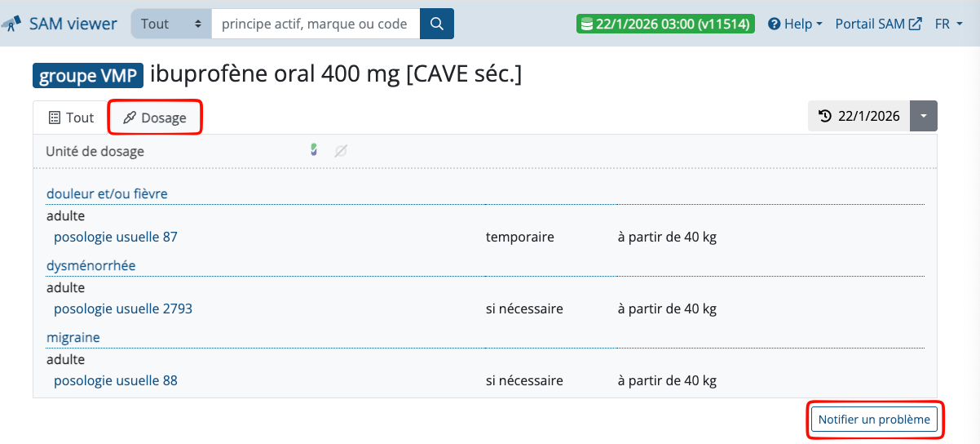Click the database version badge 22/1/2026 03:00
This screenshot has width=980, height=444.
click(665, 24)
